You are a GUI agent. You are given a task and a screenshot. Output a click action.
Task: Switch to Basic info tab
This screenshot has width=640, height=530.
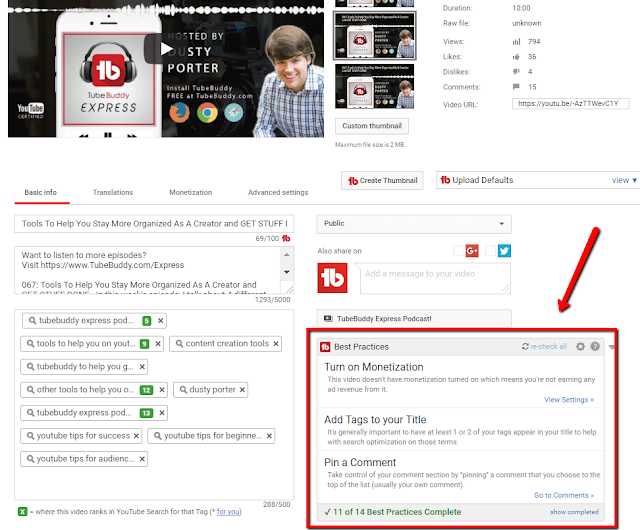pos(40,192)
